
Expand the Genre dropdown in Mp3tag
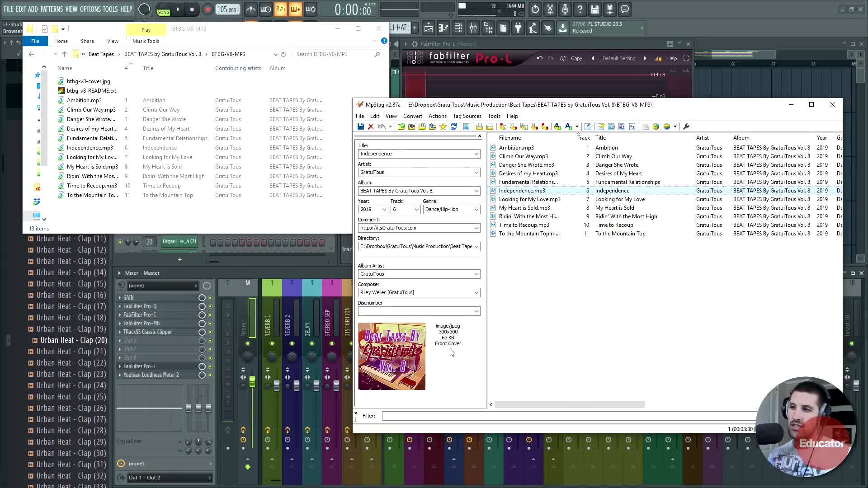tap(476, 209)
